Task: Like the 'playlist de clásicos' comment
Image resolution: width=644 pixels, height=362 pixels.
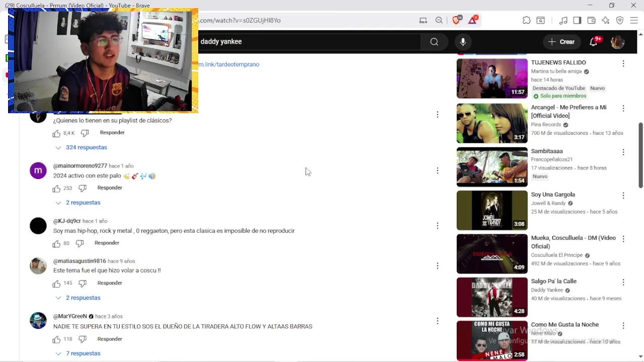Action: [x=56, y=133]
